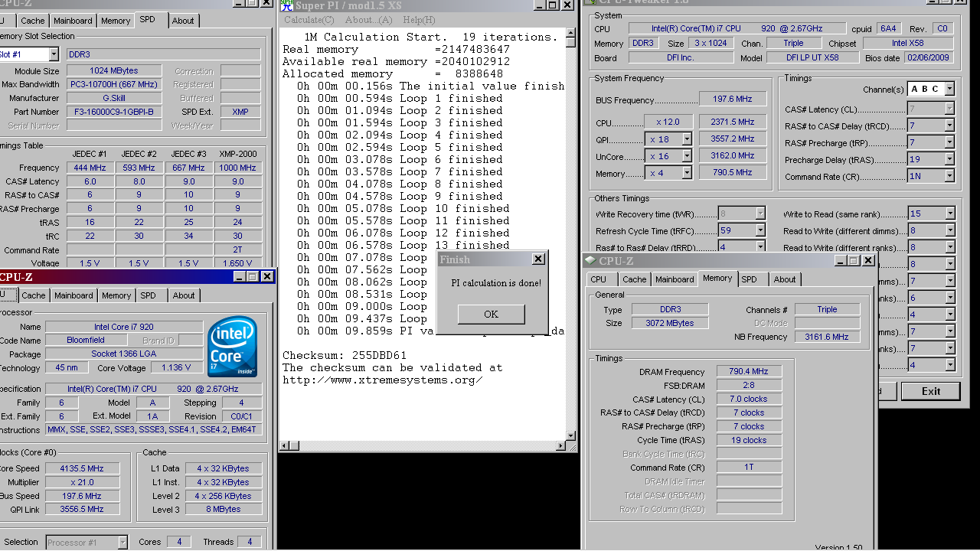
Task: Open the Calculate(C) menu in Super PI
Action: click(x=309, y=20)
